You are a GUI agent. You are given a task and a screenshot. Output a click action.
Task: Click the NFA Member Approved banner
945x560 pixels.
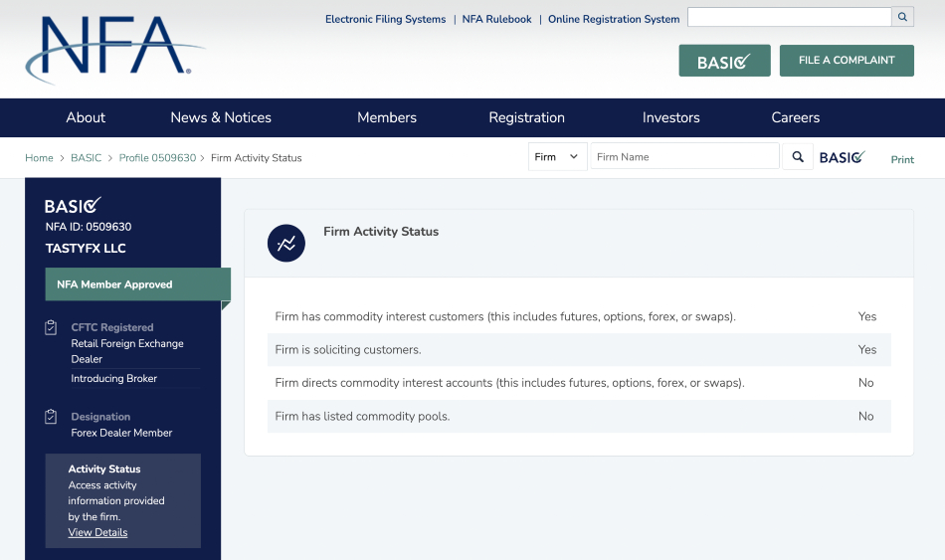coord(138,283)
